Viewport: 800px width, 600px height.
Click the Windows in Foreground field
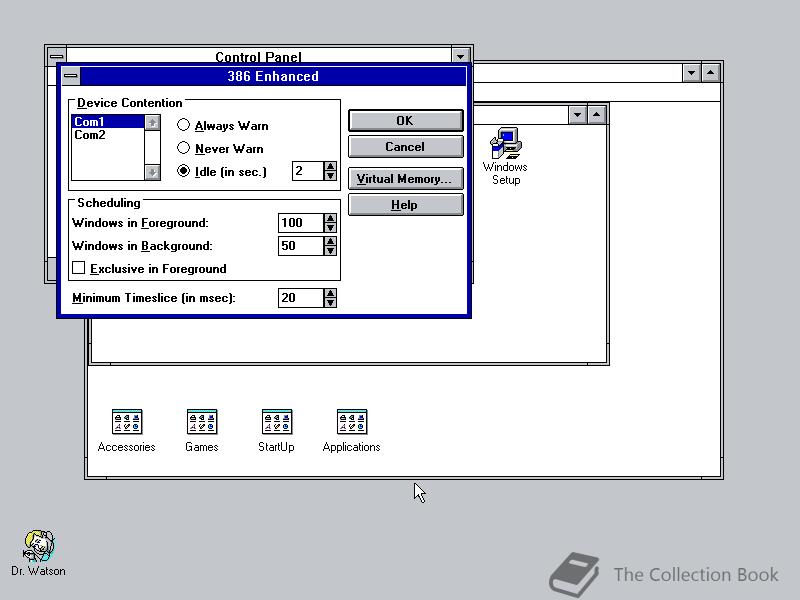pos(301,223)
